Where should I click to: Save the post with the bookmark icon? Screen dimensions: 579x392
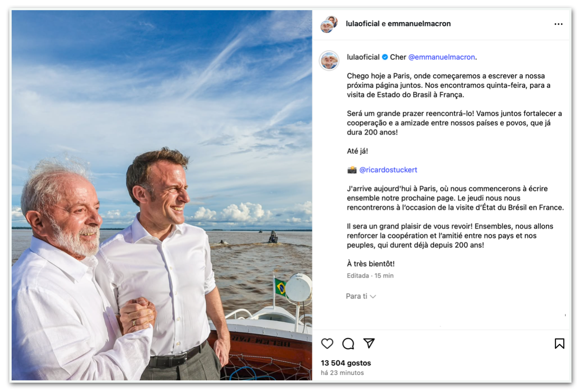(x=559, y=344)
